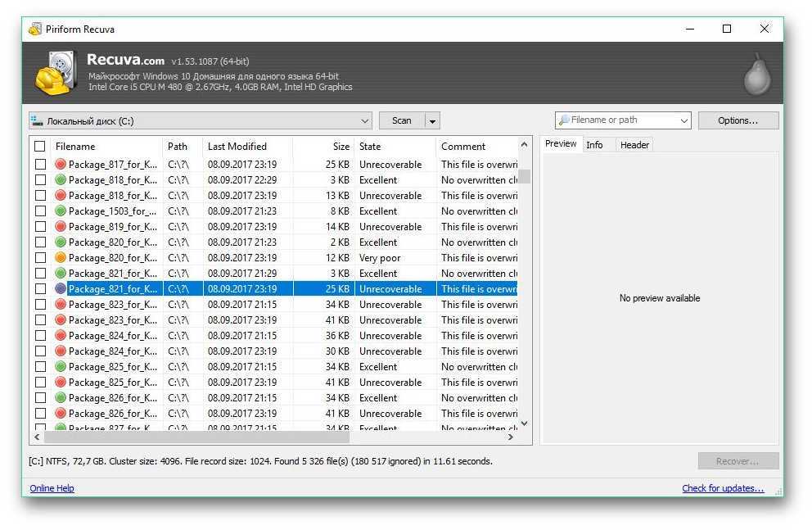Viewport: 812px width, 530px height.
Task: Toggle the select-all checkbox in header
Action: click(39, 147)
